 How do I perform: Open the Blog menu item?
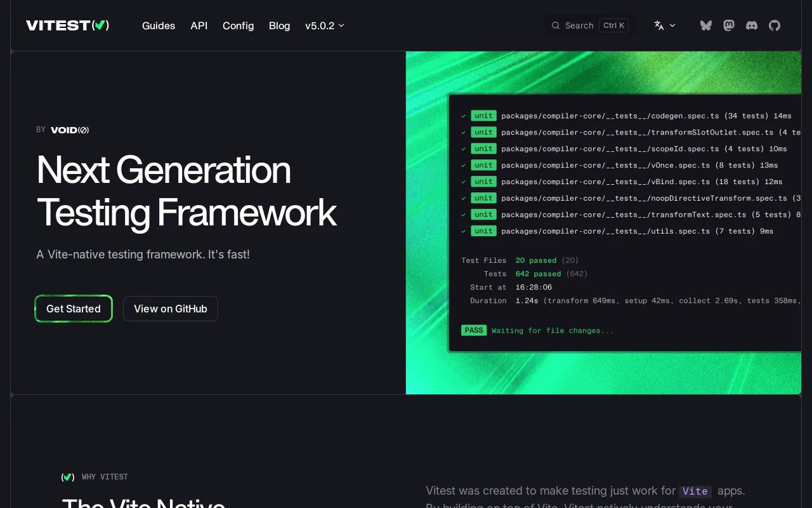point(280,25)
